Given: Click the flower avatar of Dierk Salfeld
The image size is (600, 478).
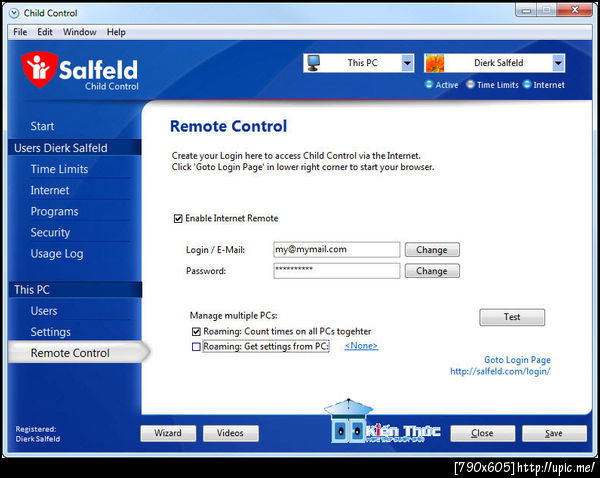Looking at the screenshot, I should pos(434,63).
